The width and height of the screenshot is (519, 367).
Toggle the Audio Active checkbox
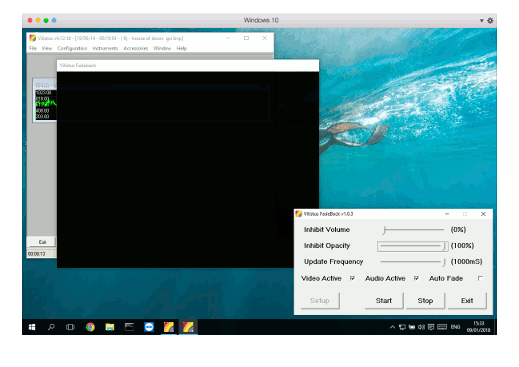pyautogui.click(x=416, y=278)
